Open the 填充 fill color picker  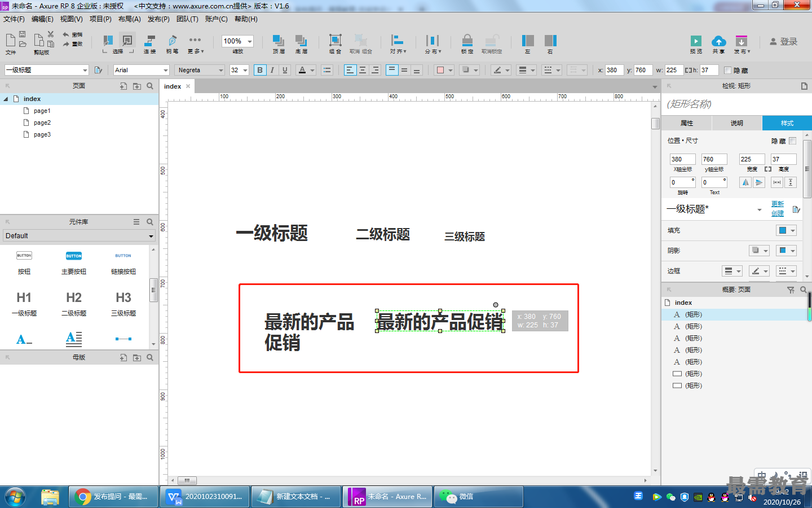786,230
